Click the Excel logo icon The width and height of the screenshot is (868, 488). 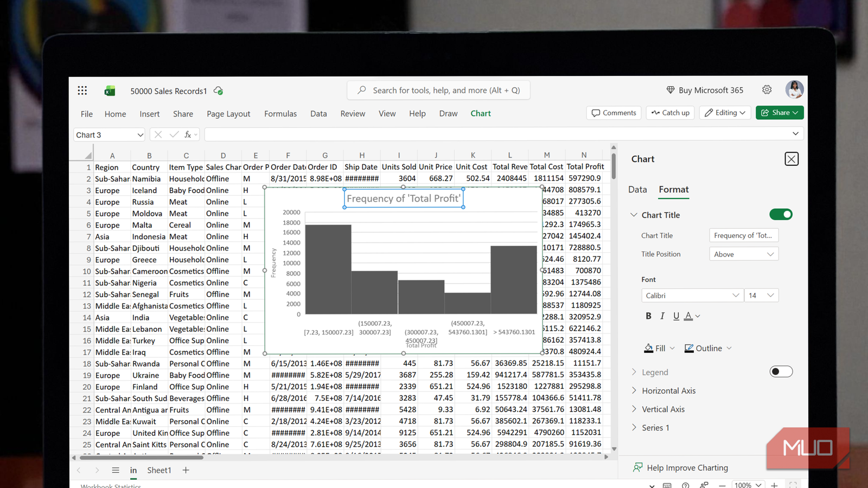tap(110, 91)
